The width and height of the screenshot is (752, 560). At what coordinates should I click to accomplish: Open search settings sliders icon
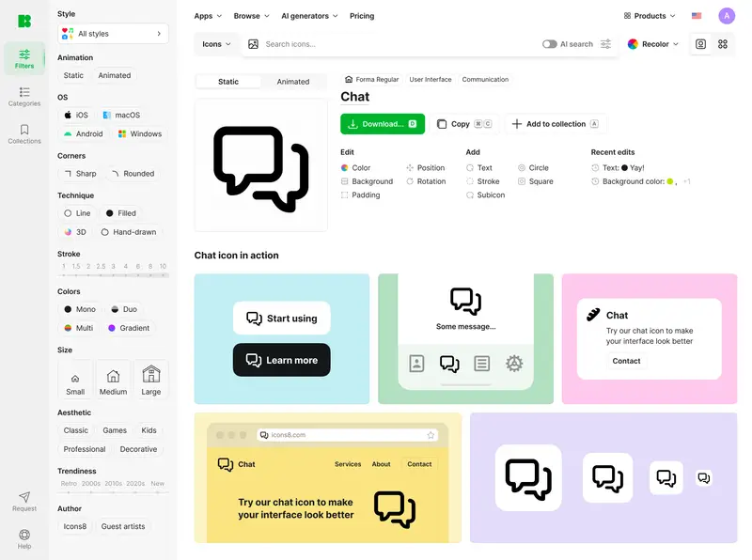pos(606,44)
